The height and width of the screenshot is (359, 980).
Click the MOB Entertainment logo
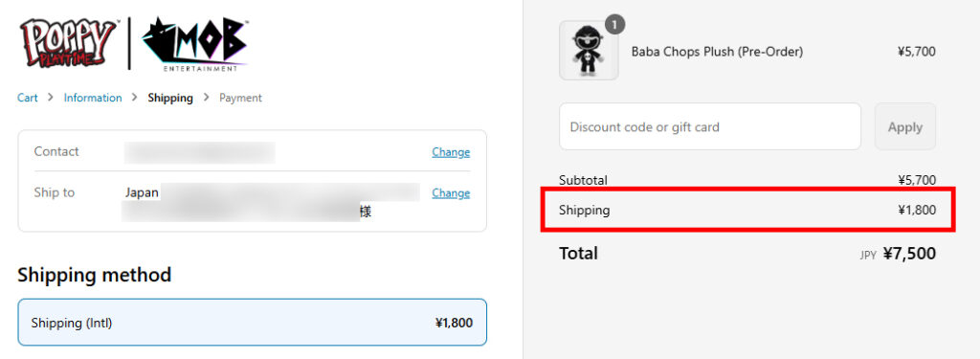click(x=195, y=44)
